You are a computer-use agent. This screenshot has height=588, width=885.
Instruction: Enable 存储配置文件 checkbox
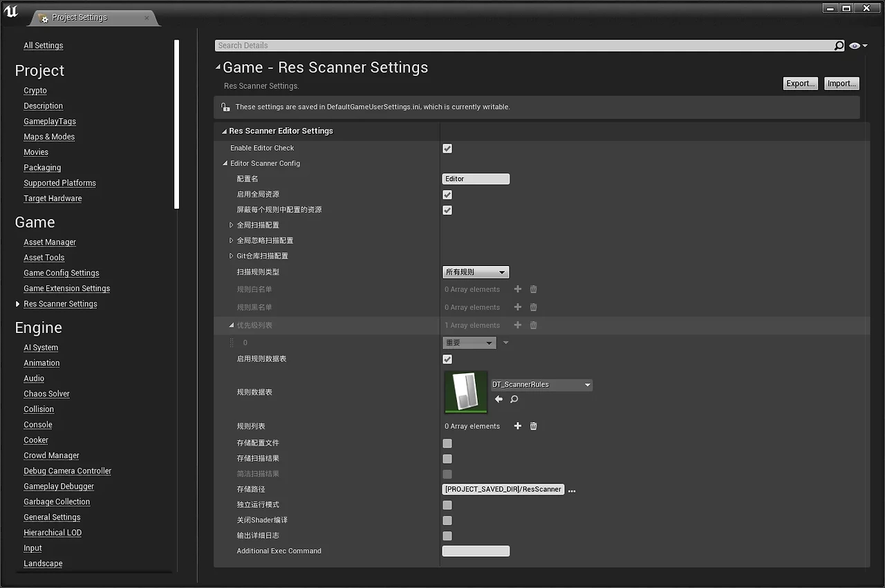pyautogui.click(x=447, y=444)
